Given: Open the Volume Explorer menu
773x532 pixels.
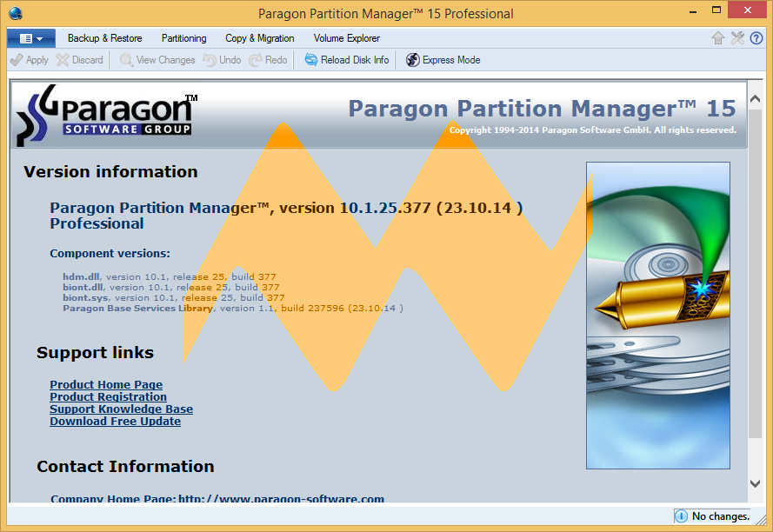Looking at the screenshot, I should (x=347, y=38).
